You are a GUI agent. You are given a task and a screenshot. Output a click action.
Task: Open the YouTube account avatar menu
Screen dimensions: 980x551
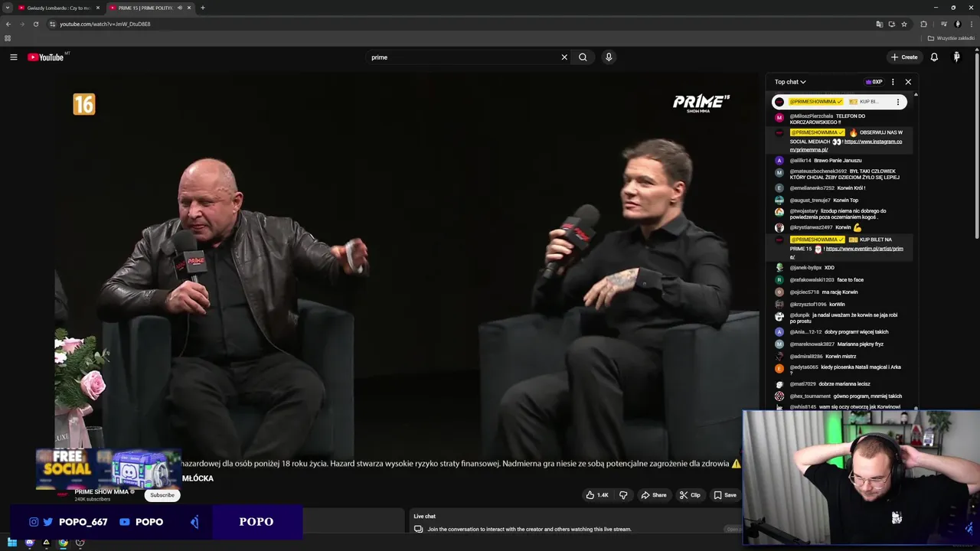(956, 57)
